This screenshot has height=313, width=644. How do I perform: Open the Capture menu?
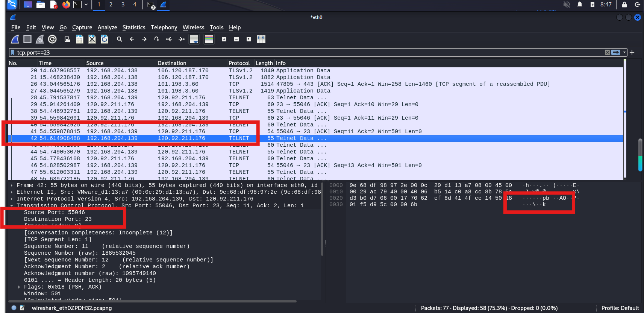coord(82,27)
